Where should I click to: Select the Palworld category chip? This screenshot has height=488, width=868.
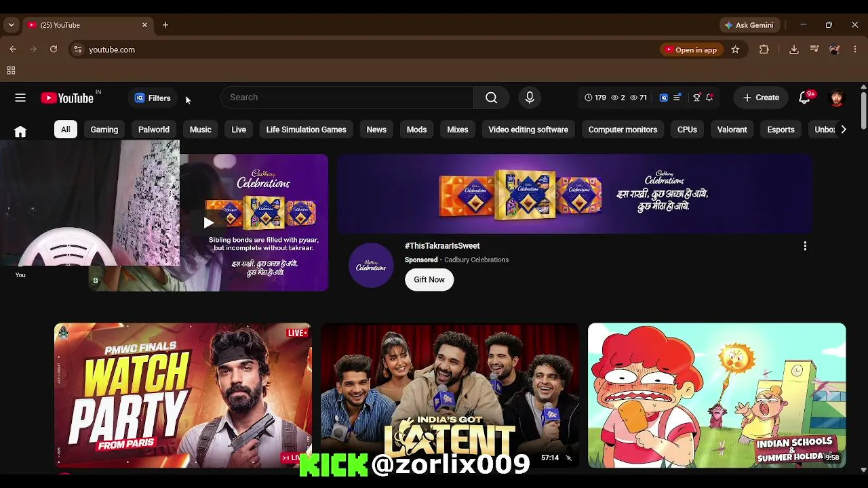(154, 129)
